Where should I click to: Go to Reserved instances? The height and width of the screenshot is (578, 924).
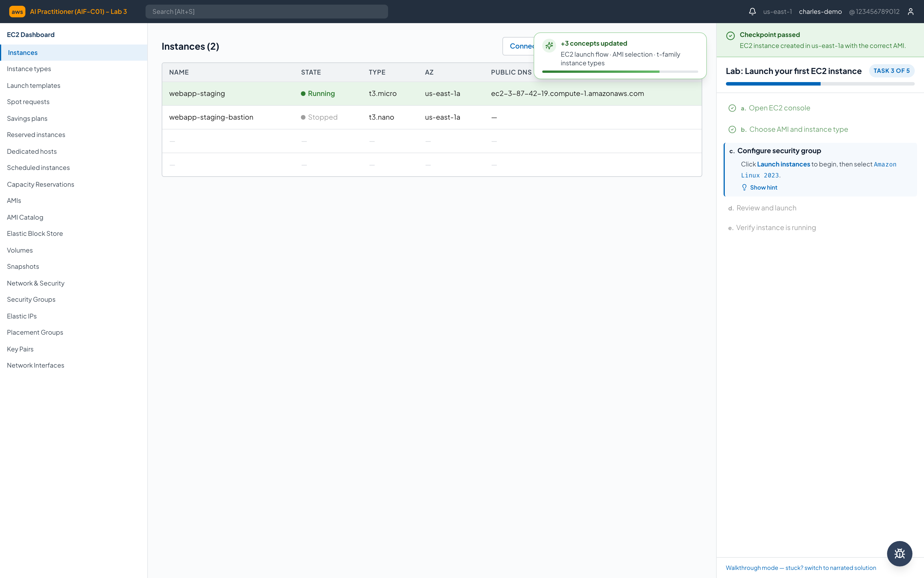(x=36, y=135)
